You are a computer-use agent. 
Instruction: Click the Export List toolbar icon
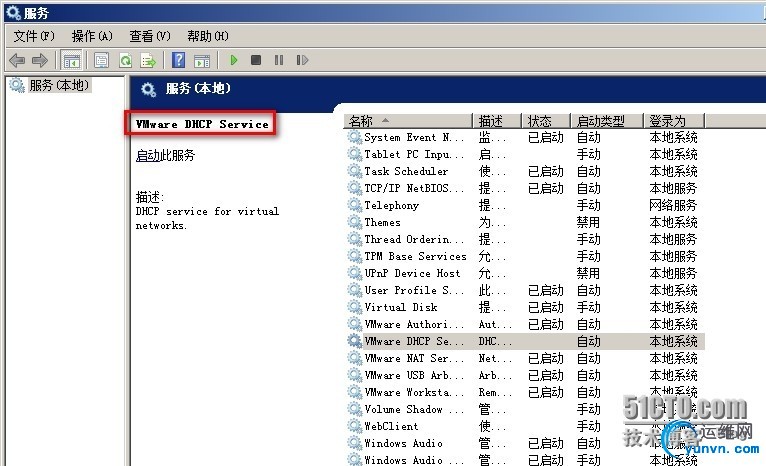point(148,61)
